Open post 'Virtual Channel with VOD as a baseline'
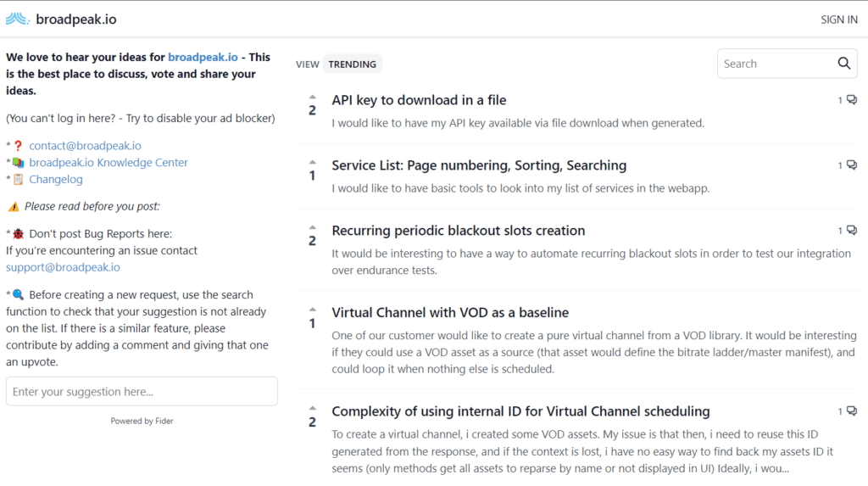 tap(450, 312)
